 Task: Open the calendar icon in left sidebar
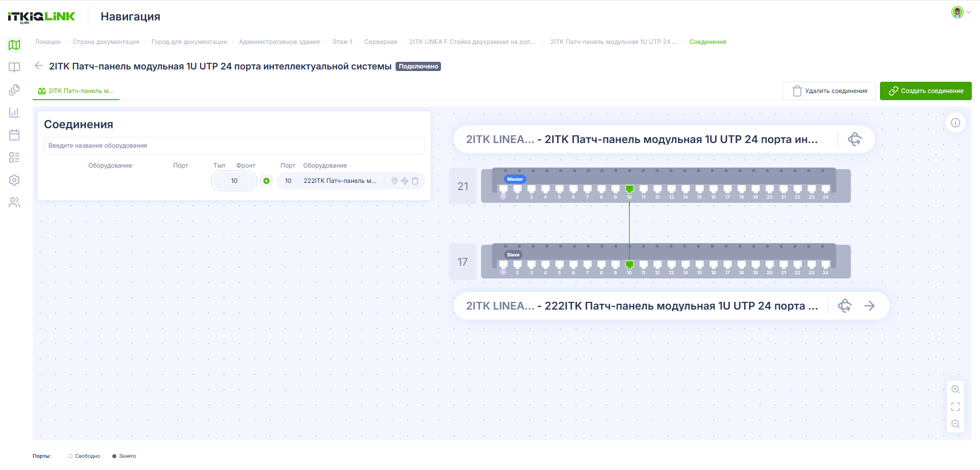pyautogui.click(x=14, y=135)
